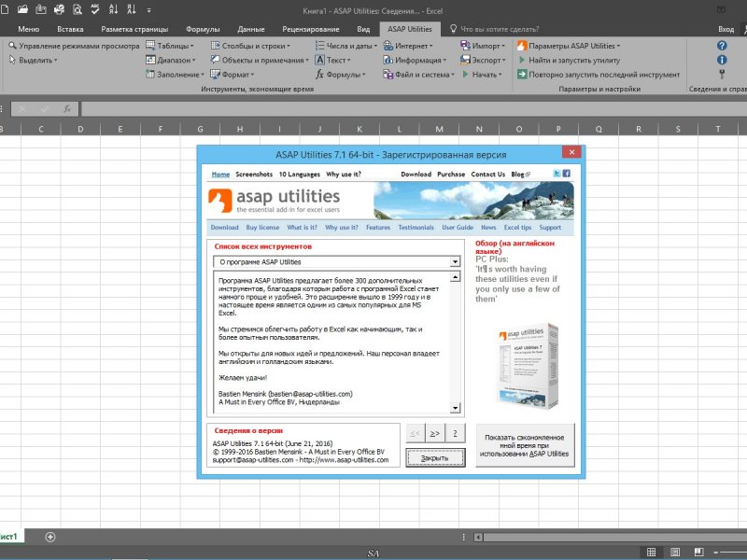Open the Данные tab
747x560 pixels.
coord(250,29)
